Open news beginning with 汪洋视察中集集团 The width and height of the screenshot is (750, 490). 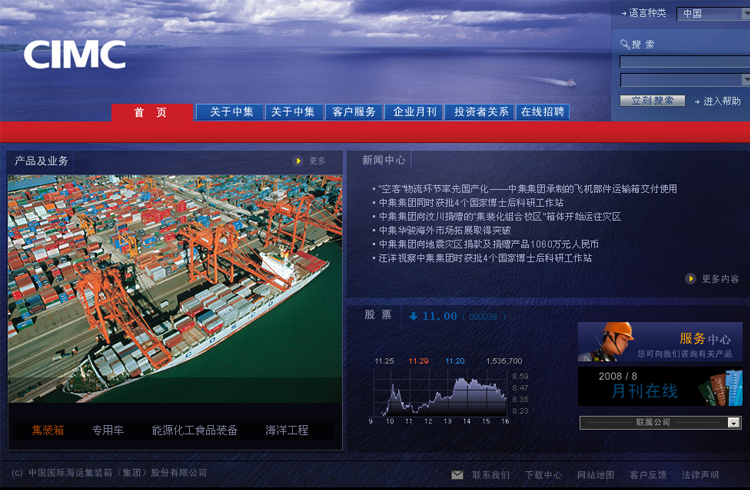pos(485,258)
